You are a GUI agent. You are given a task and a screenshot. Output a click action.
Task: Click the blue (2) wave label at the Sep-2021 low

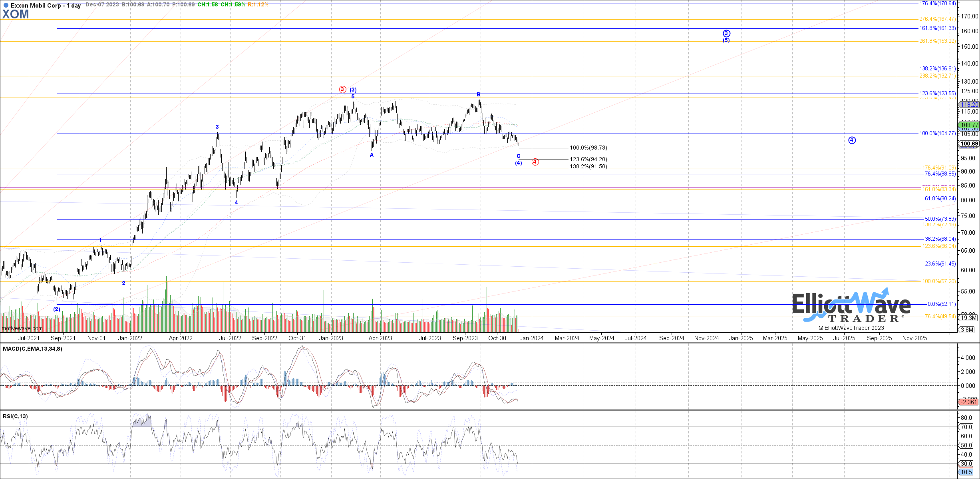(x=57, y=309)
